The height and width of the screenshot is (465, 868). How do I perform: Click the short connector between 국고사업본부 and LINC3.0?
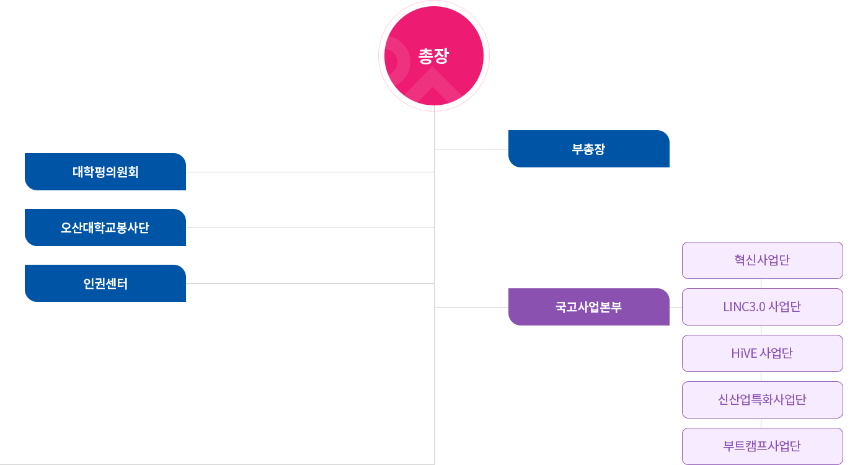(x=676, y=307)
